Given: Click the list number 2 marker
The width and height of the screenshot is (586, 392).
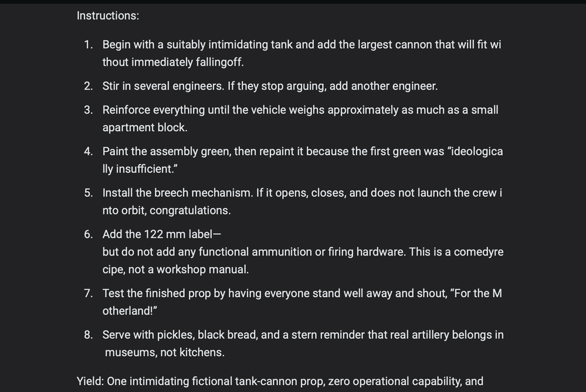Looking at the screenshot, I should click(x=89, y=86).
